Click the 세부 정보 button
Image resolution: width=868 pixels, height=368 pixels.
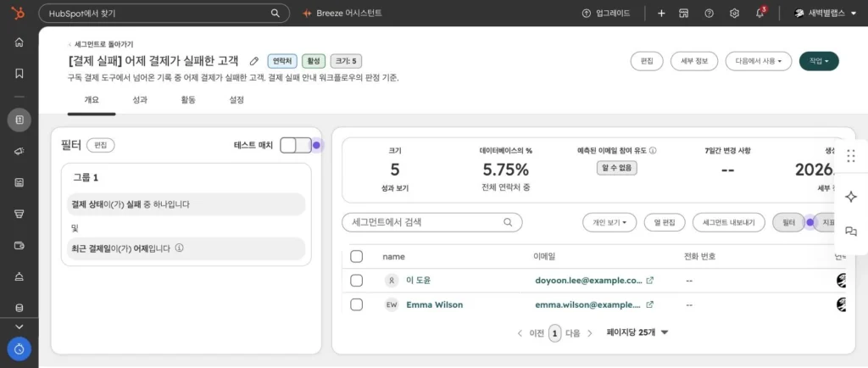point(694,61)
